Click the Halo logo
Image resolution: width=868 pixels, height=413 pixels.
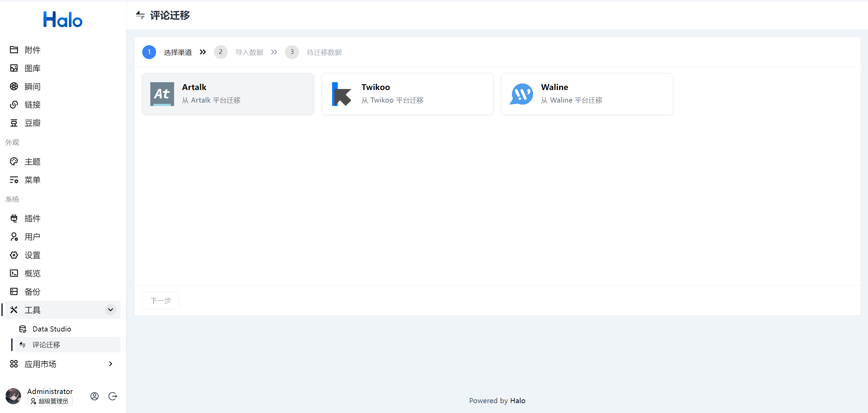(x=63, y=19)
